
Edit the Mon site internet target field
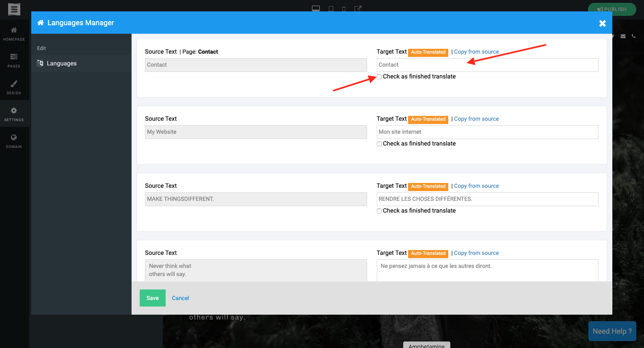click(487, 132)
